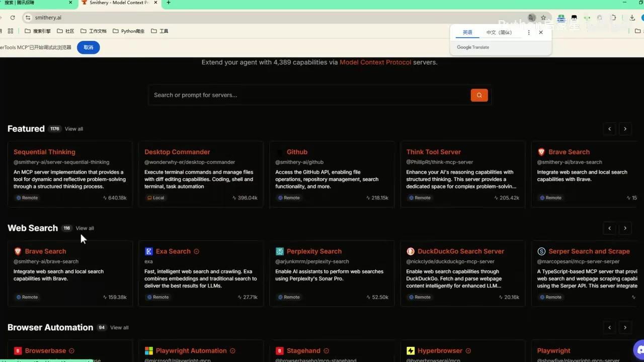Screen dimensions: 644x362
Task: Select 中文（简体）in the translate popup
Action: click(499, 32)
